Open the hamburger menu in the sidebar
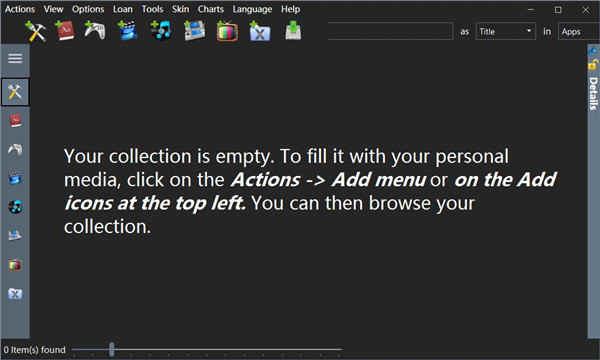This screenshot has height=360, width=600. pos(15,59)
